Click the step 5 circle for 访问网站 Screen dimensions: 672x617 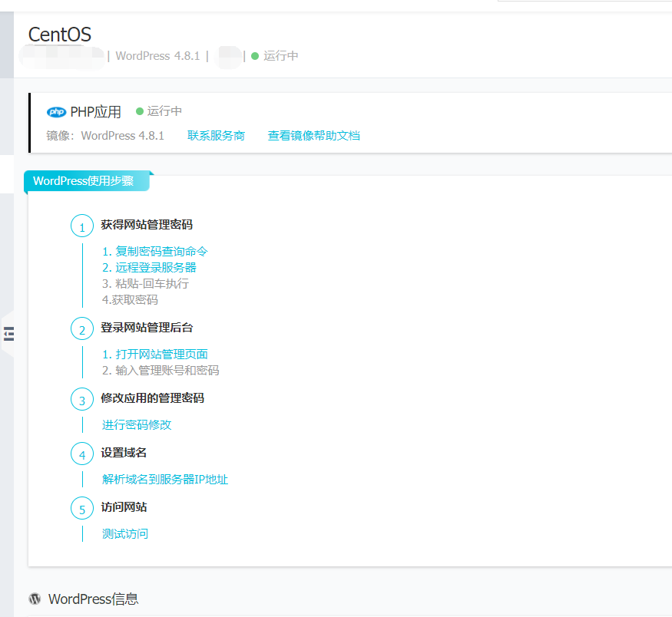pos(82,508)
